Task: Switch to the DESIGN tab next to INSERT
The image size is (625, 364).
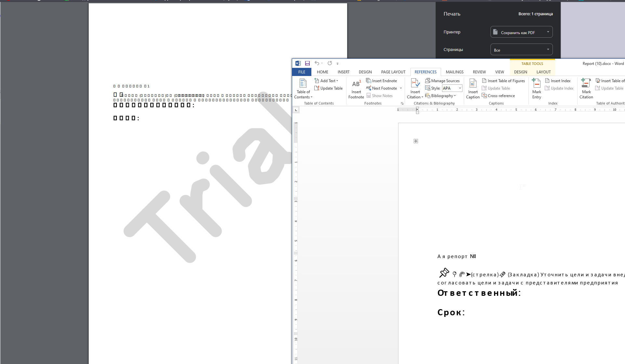Action: [365, 72]
